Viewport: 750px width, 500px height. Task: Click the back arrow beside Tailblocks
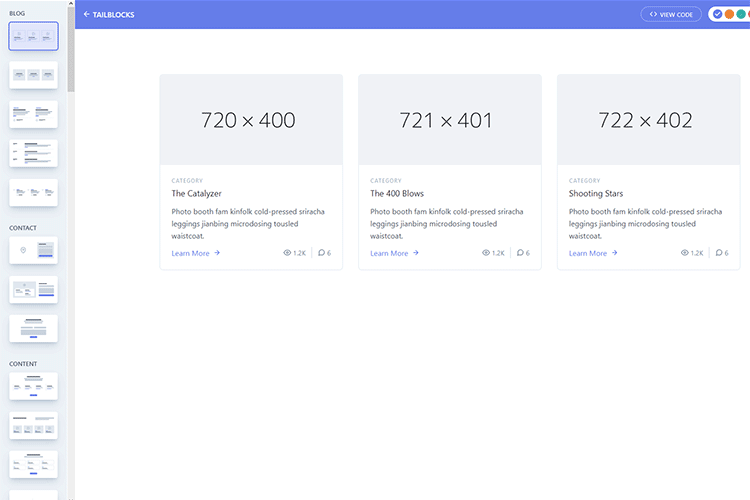pyautogui.click(x=86, y=15)
